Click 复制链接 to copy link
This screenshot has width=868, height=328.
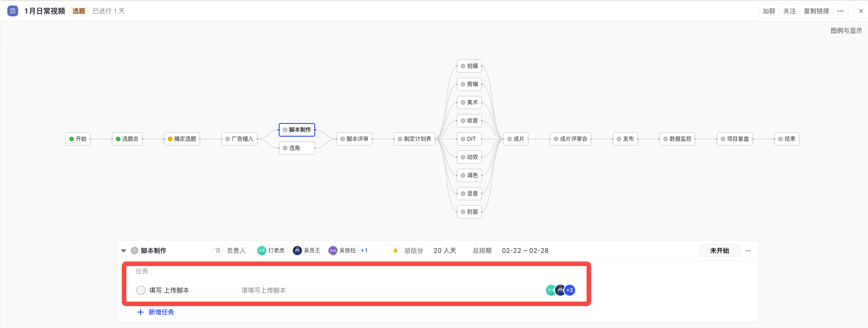(x=816, y=11)
